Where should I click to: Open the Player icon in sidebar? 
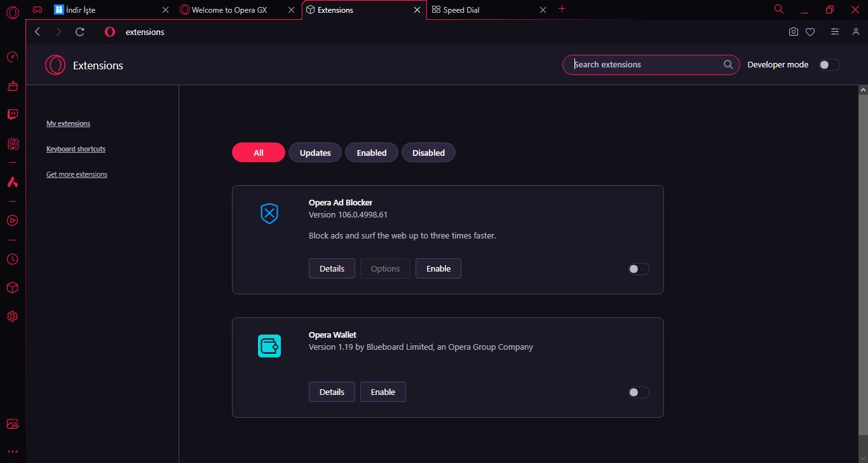click(x=12, y=221)
